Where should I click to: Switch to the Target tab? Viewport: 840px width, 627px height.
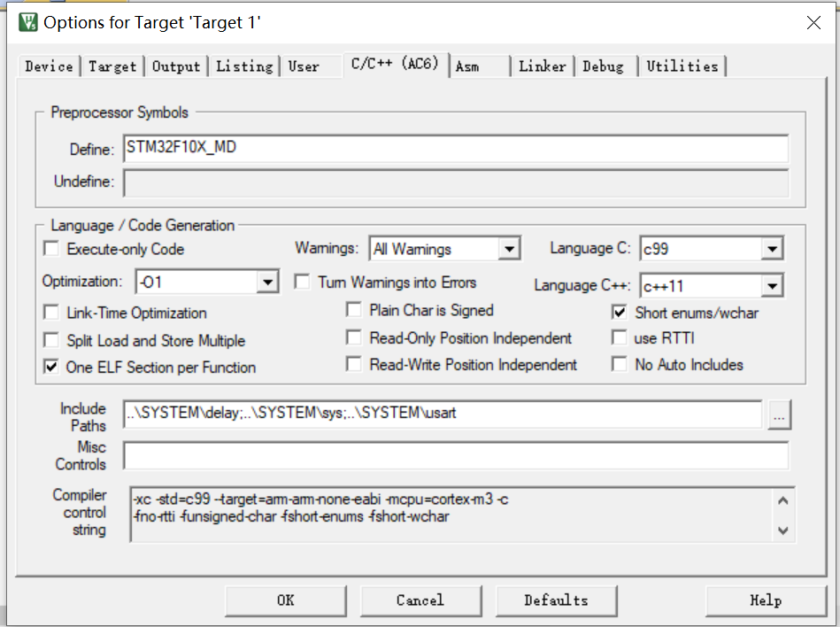112,66
